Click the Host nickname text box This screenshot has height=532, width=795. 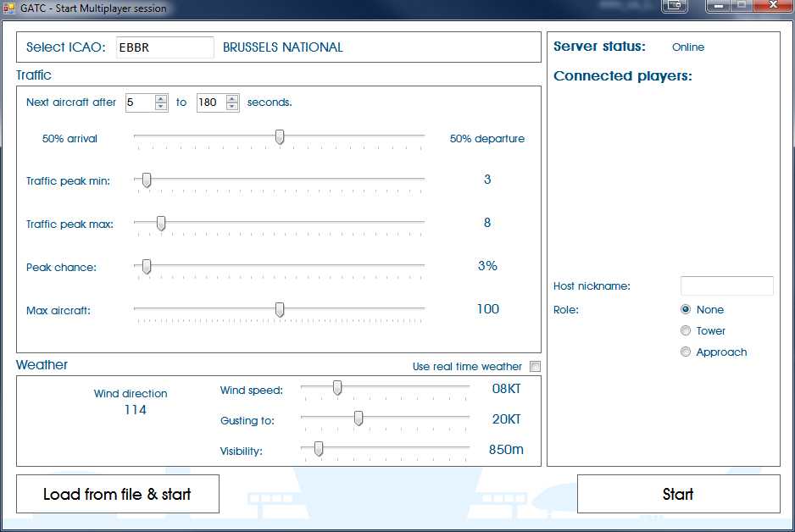[726, 285]
